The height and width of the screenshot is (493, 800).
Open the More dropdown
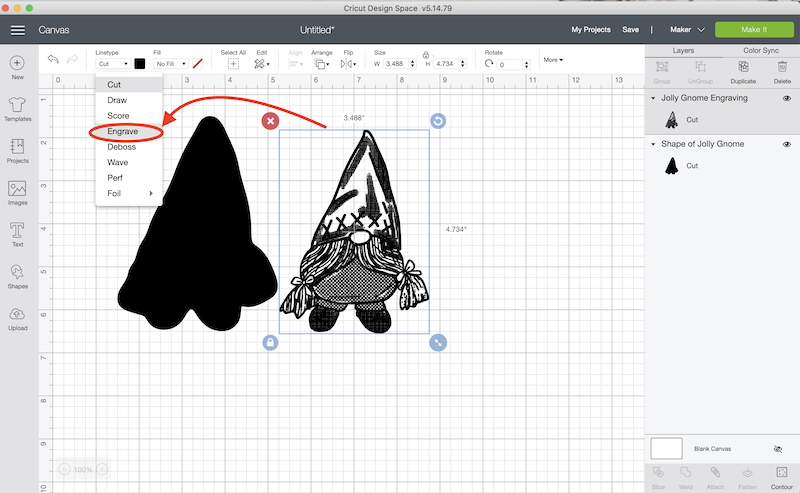point(553,60)
